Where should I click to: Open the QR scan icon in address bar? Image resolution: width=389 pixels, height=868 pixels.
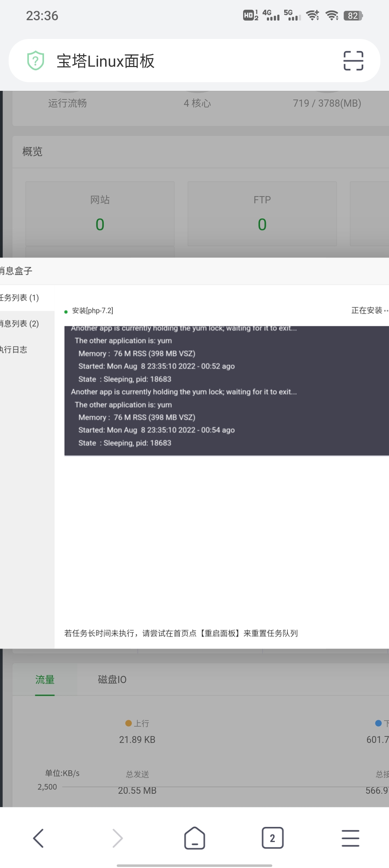click(x=353, y=61)
